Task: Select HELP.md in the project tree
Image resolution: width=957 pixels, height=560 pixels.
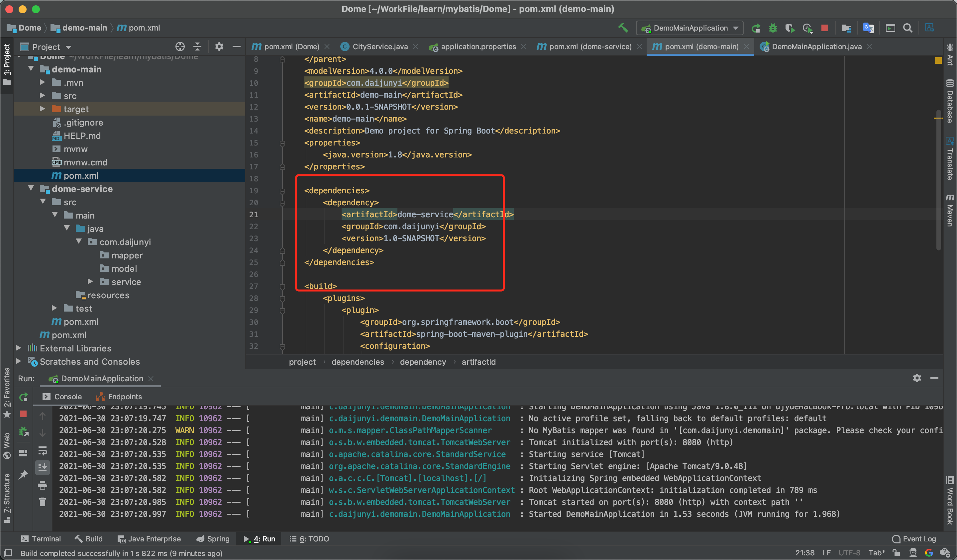Action: pos(82,136)
